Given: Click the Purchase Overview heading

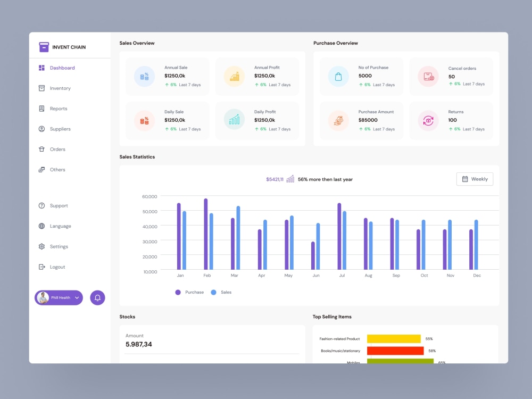Looking at the screenshot, I should pyautogui.click(x=336, y=43).
